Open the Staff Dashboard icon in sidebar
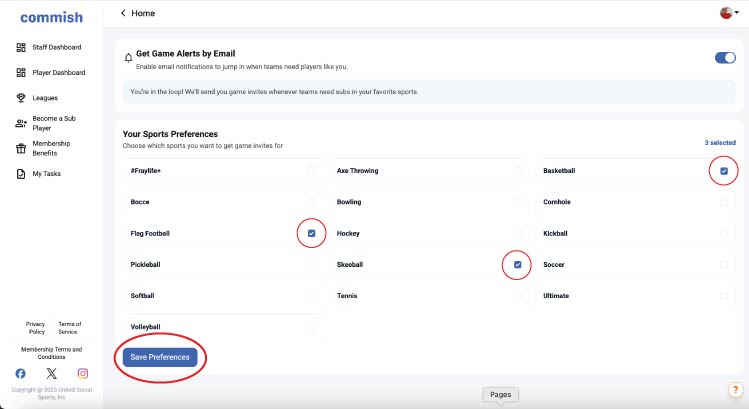 21,47
